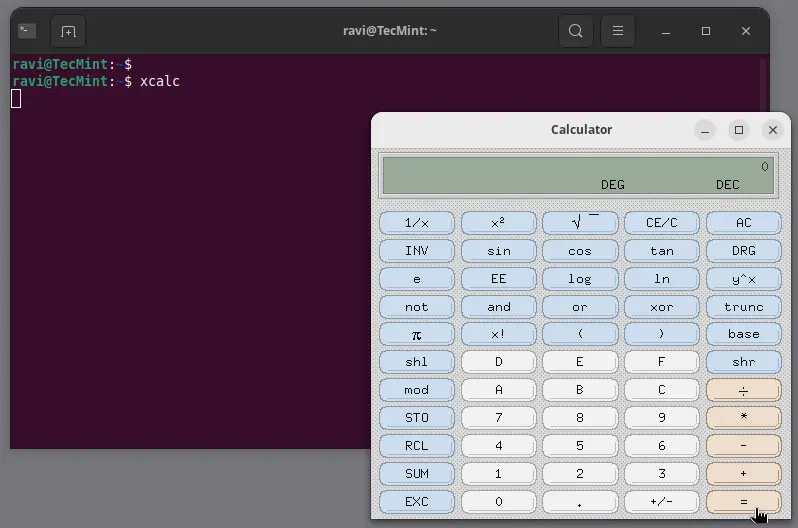The image size is (798, 528).
Task: Toggle the INV inverse function key
Action: (x=417, y=251)
